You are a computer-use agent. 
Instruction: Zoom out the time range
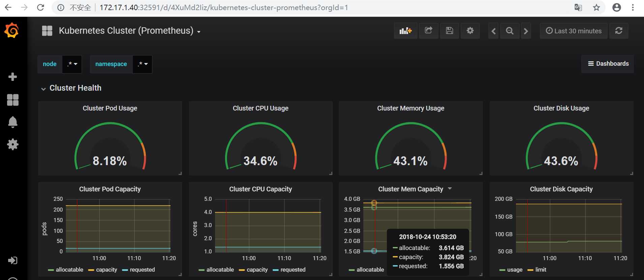[x=510, y=31]
